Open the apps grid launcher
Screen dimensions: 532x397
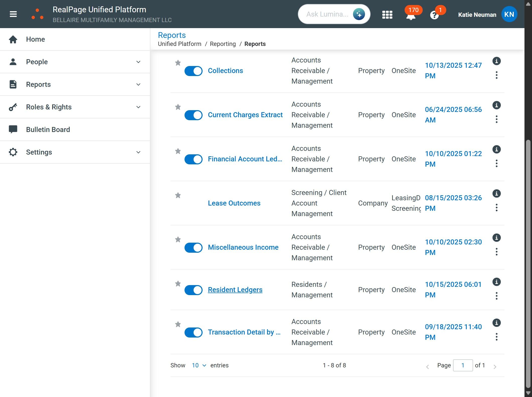coord(387,15)
